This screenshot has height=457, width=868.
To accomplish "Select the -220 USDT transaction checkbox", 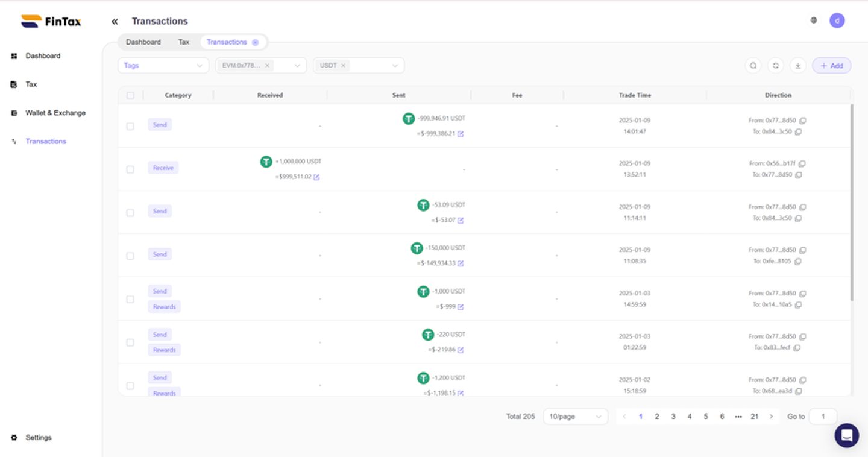I will (x=130, y=342).
